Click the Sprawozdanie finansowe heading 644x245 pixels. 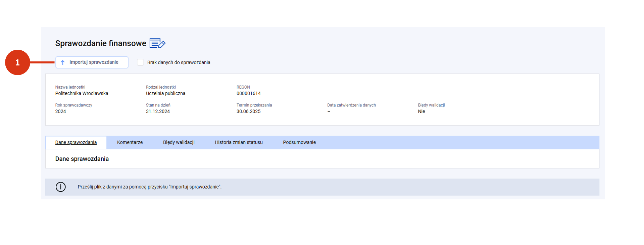coord(101,43)
